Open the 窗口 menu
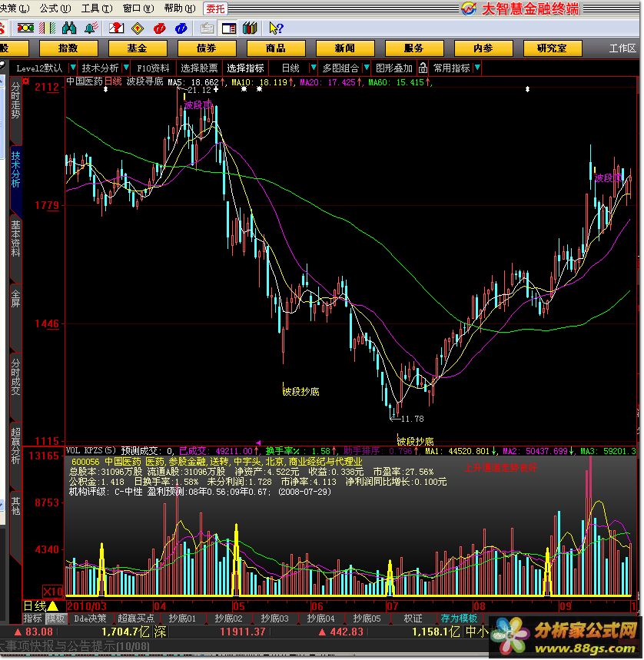This screenshot has width=644, height=660. click(x=138, y=8)
